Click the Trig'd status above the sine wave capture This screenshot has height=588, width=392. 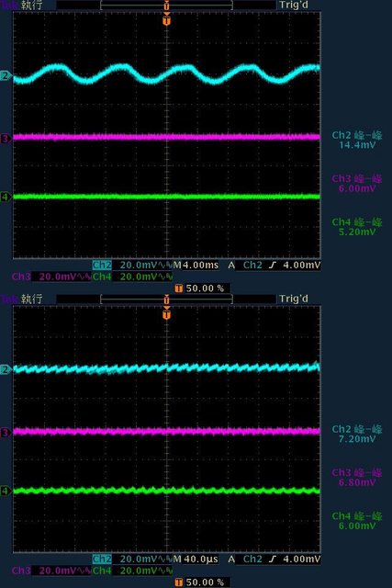point(294,5)
